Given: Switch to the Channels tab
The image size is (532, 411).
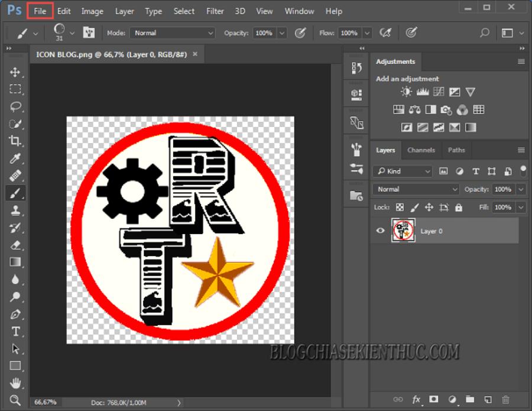Looking at the screenshot, I should (x=421, y=150).
